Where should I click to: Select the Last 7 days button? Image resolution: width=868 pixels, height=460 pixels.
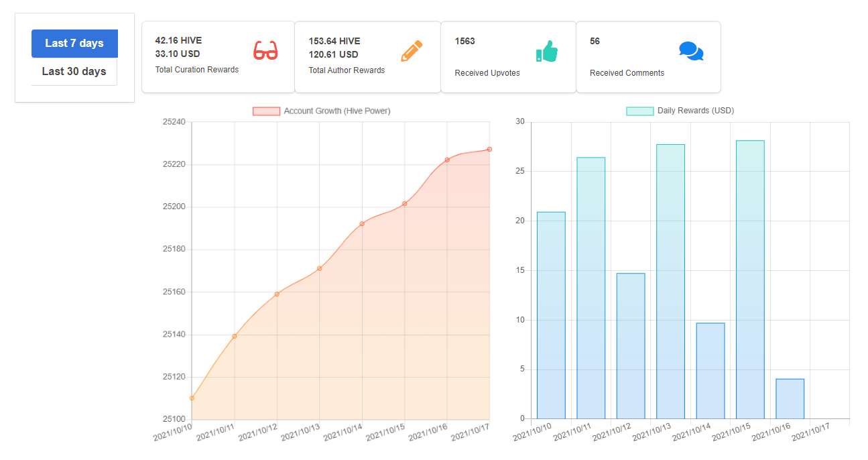[x=74, y=44]
